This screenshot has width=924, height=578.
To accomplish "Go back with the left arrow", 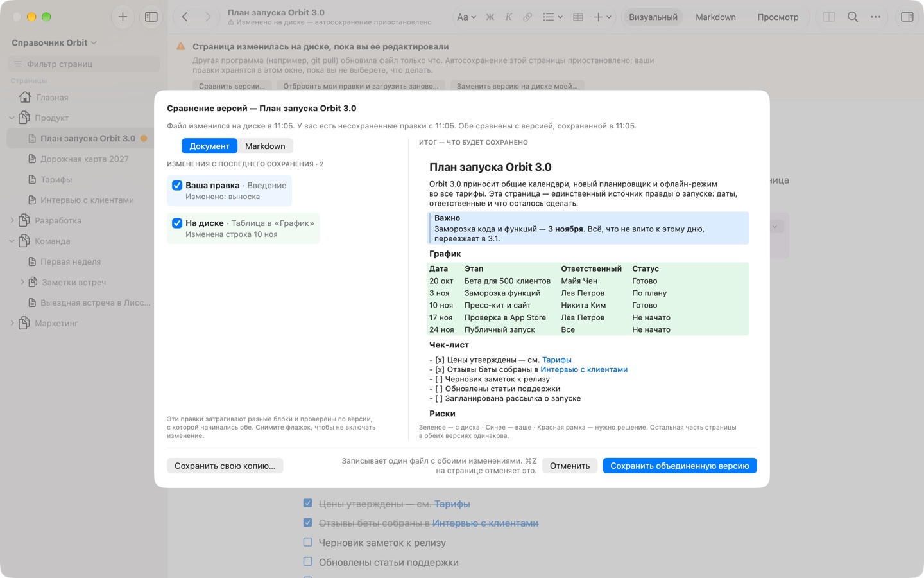I will coord(185,17).
